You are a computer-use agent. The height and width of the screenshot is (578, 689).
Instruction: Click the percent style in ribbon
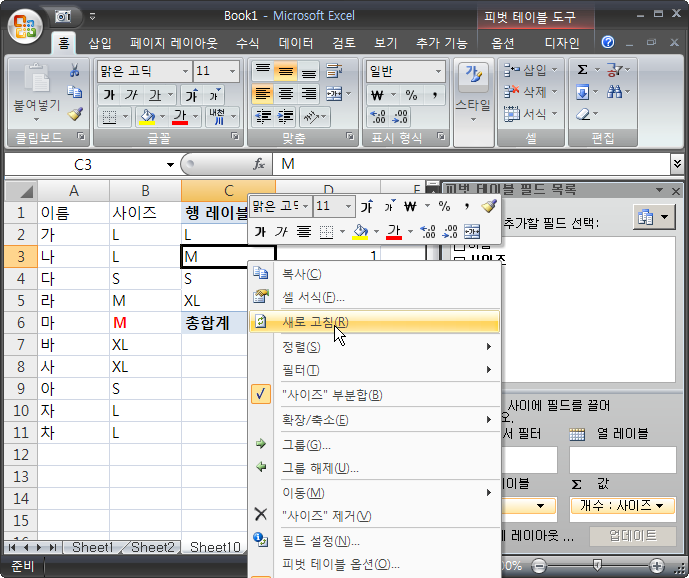[x=411, y=95]
